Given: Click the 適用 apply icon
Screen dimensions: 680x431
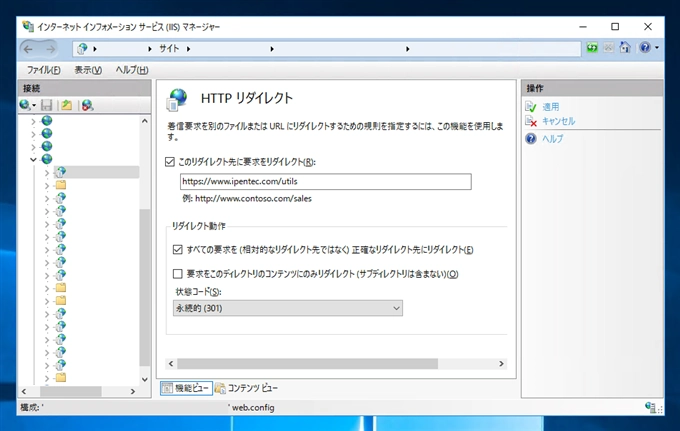Looking at the screenshot, I should pyautogui.click(x=531, y=107).
